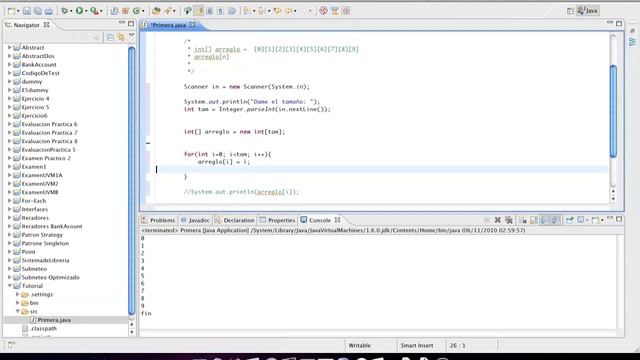The width and height of the screenshot is (640, 360).
Task: Collapse the src folder
Action: pyautogui.click(x=18, y=311)
